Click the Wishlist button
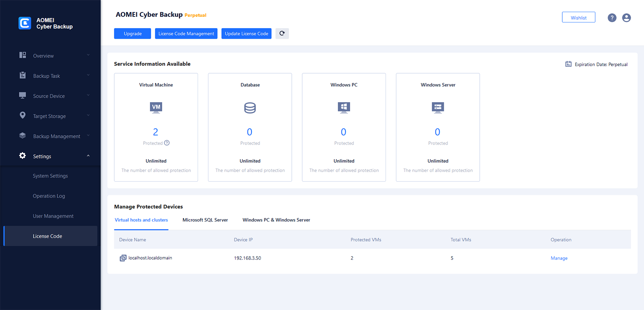The width and height of the screenshot is (644, 310). (578, 17)
